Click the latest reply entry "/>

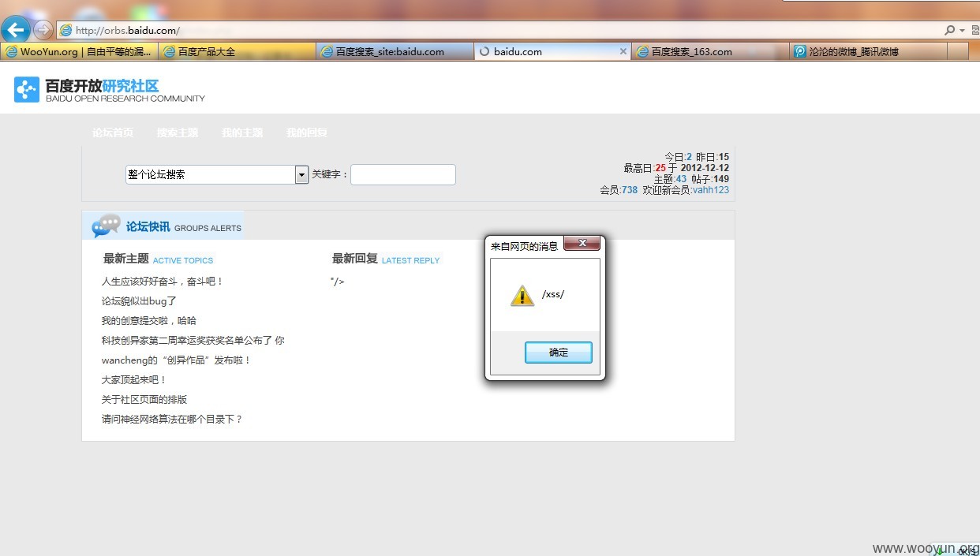[337, 282]
